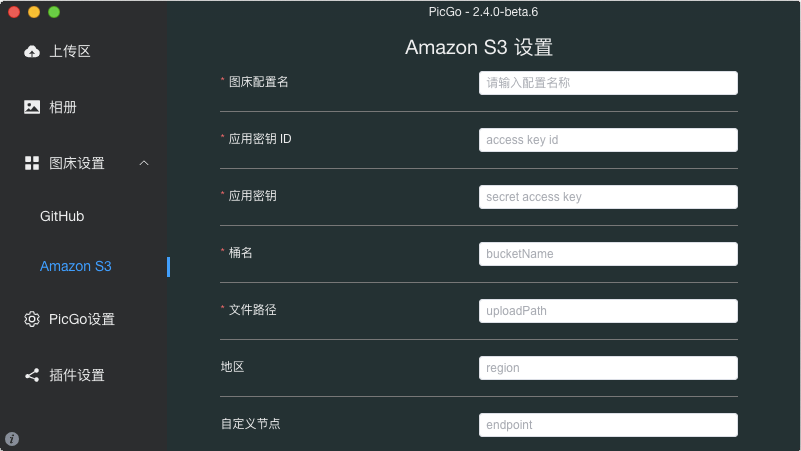
Task: Click the upload cloud icon
Action: (32, 51)
